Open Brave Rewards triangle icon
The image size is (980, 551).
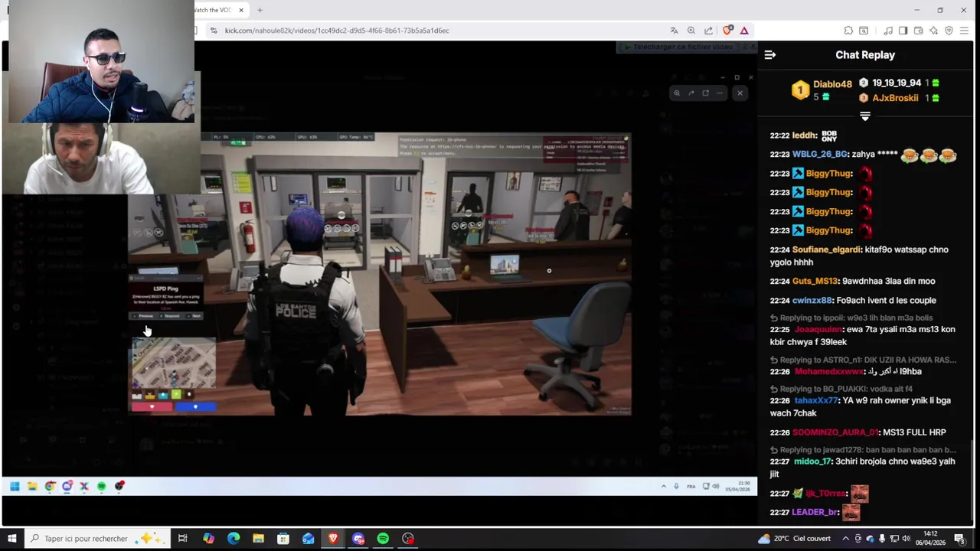coord(744,31)
